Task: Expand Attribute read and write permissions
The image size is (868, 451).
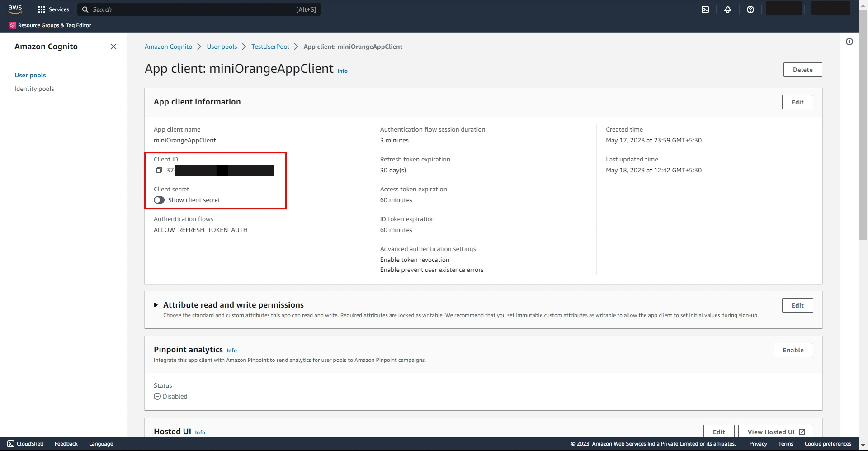Action: pyautogui.click(x=156, y=305)
